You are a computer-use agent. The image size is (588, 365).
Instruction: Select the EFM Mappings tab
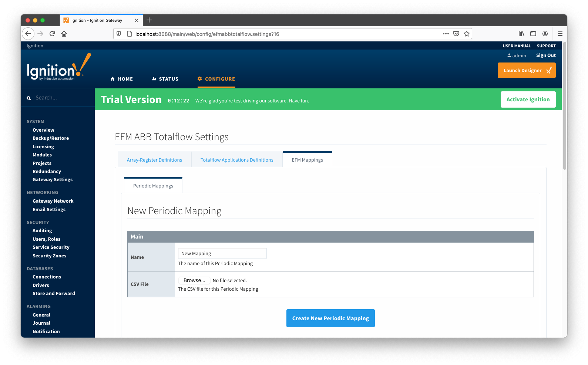307,160
